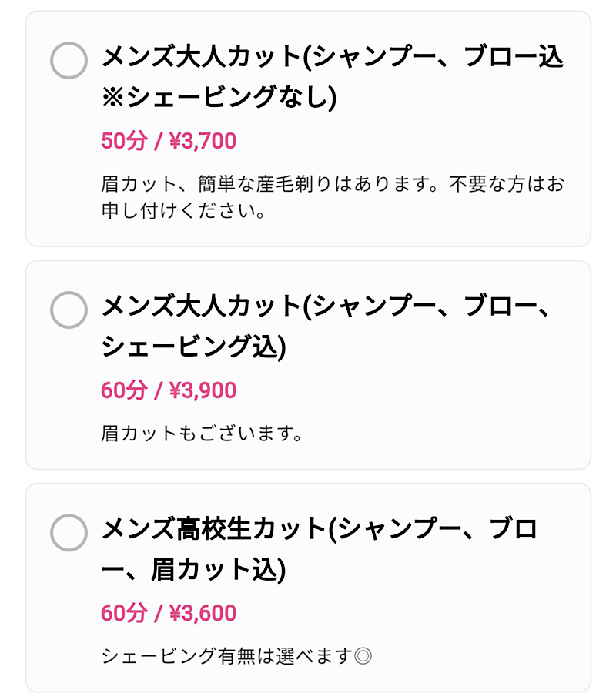Click the ¥3,900 price text
616x700 pixels.
(203, 390)
